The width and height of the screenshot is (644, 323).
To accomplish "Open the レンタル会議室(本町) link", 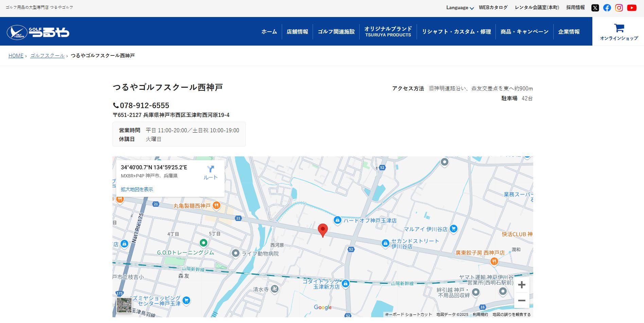I will click(x=537, y=7).
